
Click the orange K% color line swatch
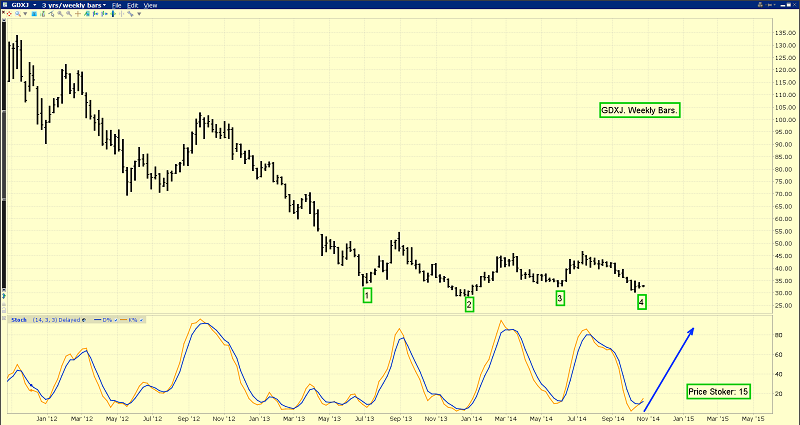point(122,320)
